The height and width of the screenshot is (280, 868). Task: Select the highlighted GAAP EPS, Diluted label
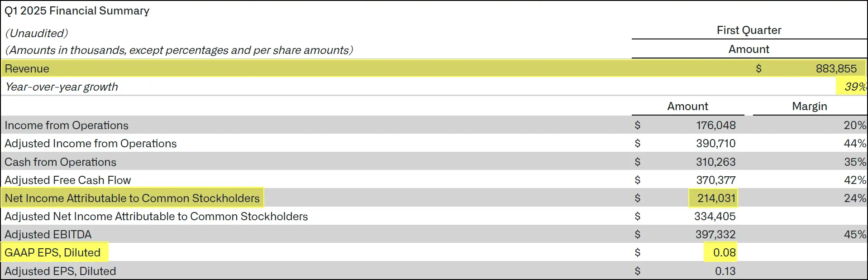click(52, 253)
